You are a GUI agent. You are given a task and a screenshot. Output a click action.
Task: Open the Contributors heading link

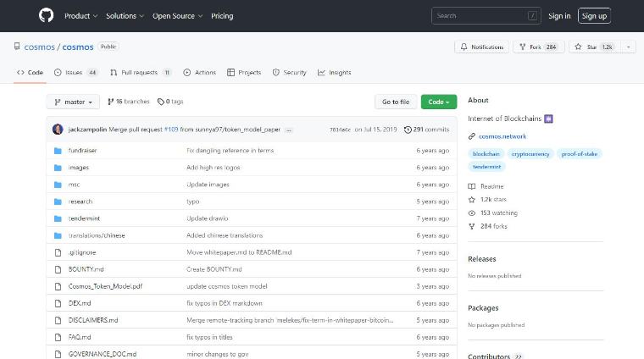[x=495, y=356]
